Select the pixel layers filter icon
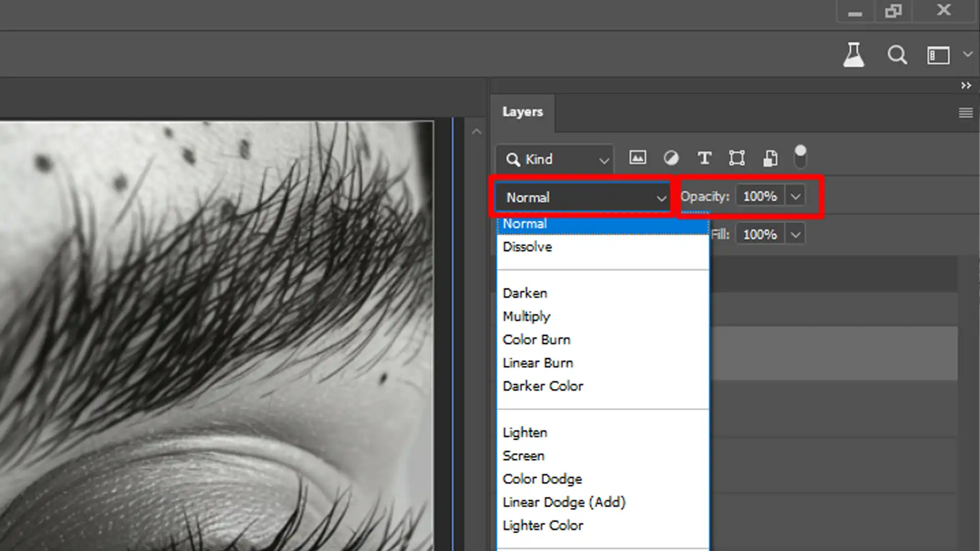 click(638, 159)
